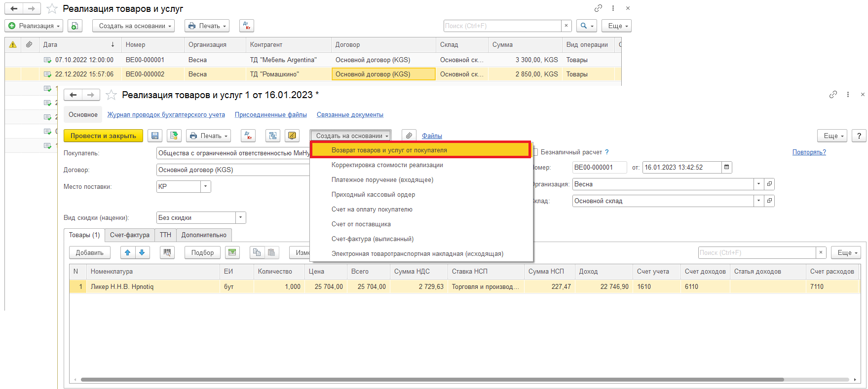Image resolution: width=868 pixels, height=389 pixels.
Task: Expand the Вид скидки (наценки) dropdown
Action: tap(240, 217)
